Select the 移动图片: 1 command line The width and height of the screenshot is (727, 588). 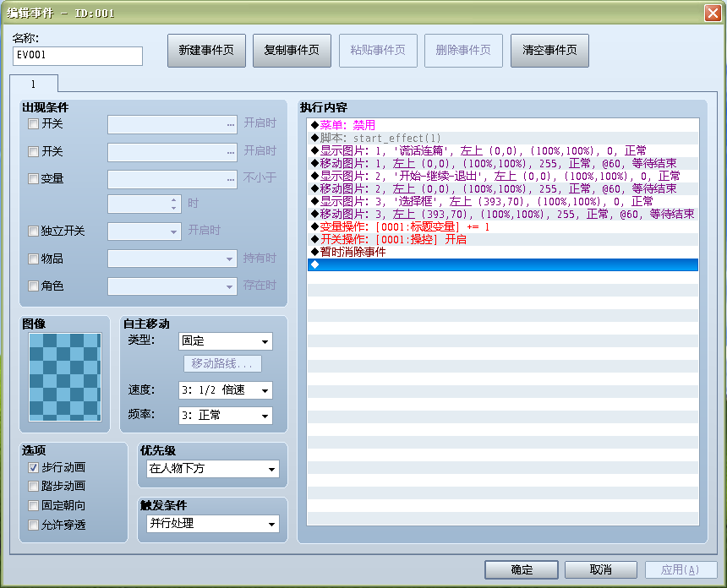point(503,163)
